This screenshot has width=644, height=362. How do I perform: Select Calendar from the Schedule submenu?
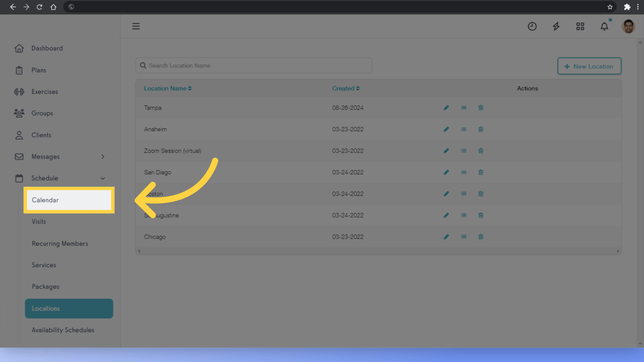point(45,200)
